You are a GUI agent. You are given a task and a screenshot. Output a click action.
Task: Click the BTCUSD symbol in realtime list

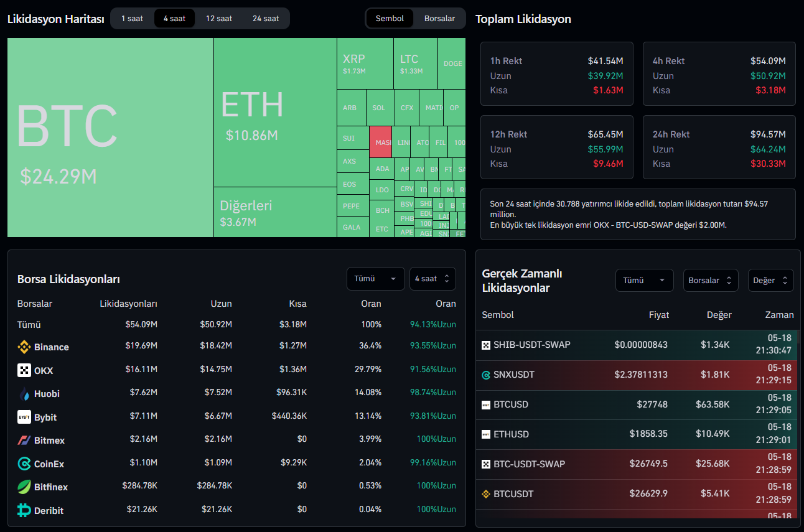510,404
